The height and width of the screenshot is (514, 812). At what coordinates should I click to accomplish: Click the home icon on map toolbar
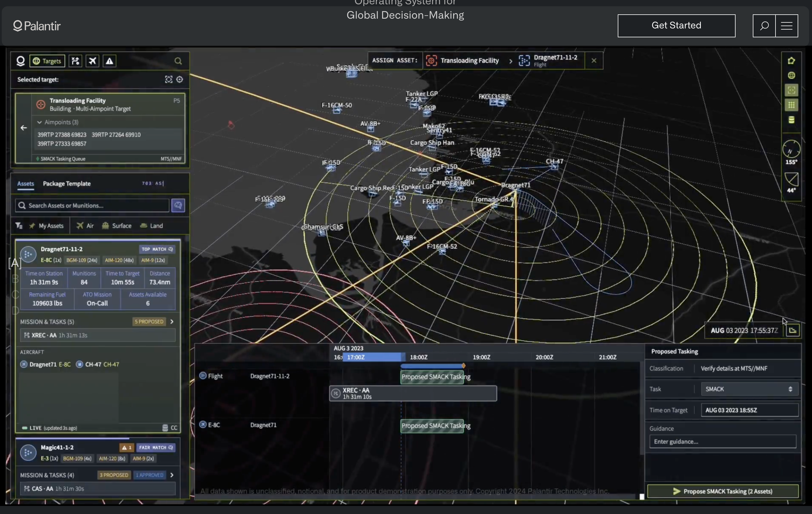click(791, 61)
